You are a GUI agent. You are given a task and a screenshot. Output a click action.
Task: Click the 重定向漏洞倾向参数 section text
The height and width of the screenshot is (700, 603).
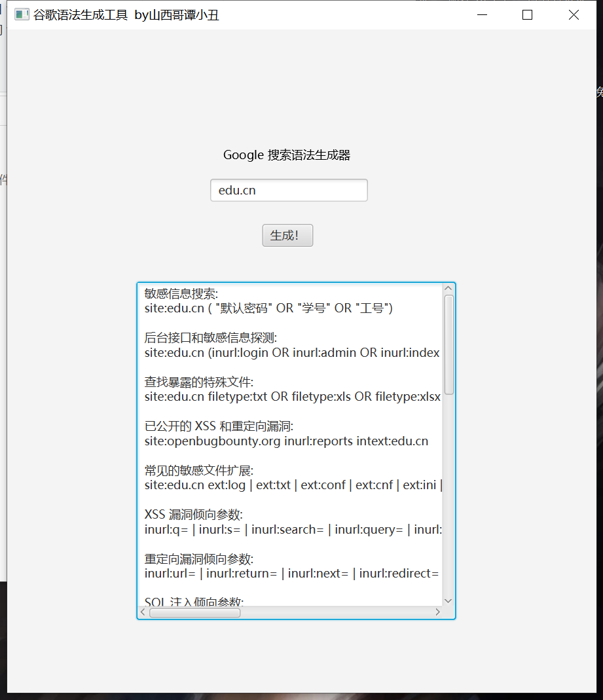(x=192, y=559)
